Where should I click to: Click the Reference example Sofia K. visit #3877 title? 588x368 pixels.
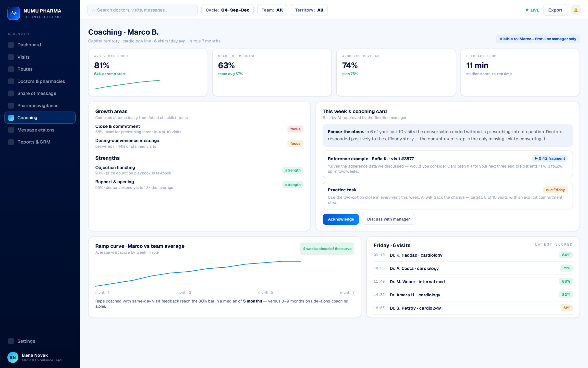371,159
